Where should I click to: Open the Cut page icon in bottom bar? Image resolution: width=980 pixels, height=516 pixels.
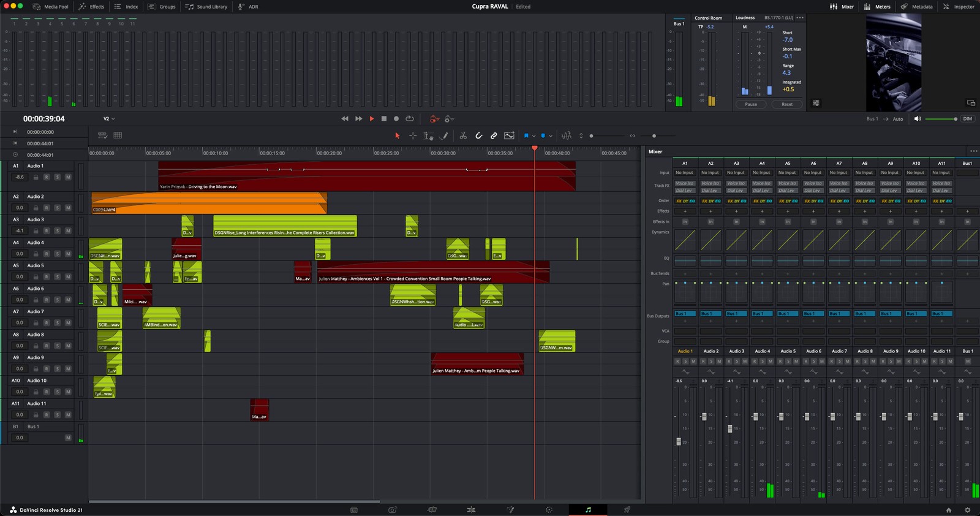393,510
